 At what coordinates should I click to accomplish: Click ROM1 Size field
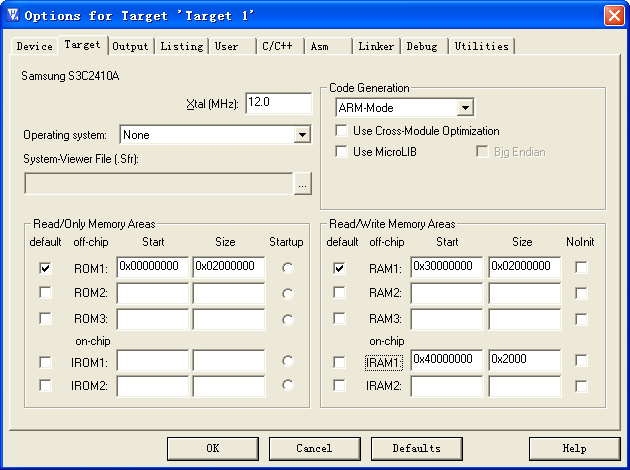click(229, 267)
